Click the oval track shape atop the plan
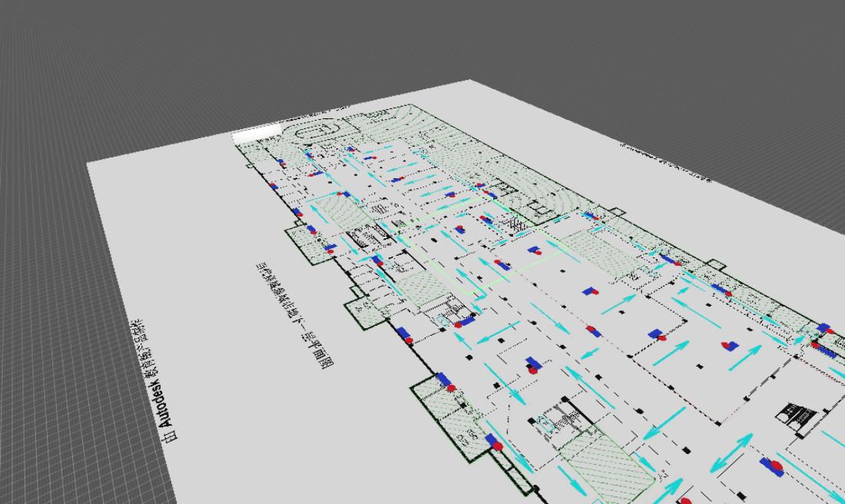The image size is (845, 504). click(316, 133)
